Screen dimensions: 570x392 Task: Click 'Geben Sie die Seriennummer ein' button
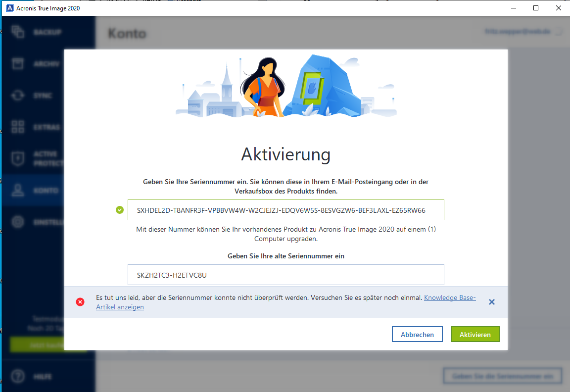502,376
